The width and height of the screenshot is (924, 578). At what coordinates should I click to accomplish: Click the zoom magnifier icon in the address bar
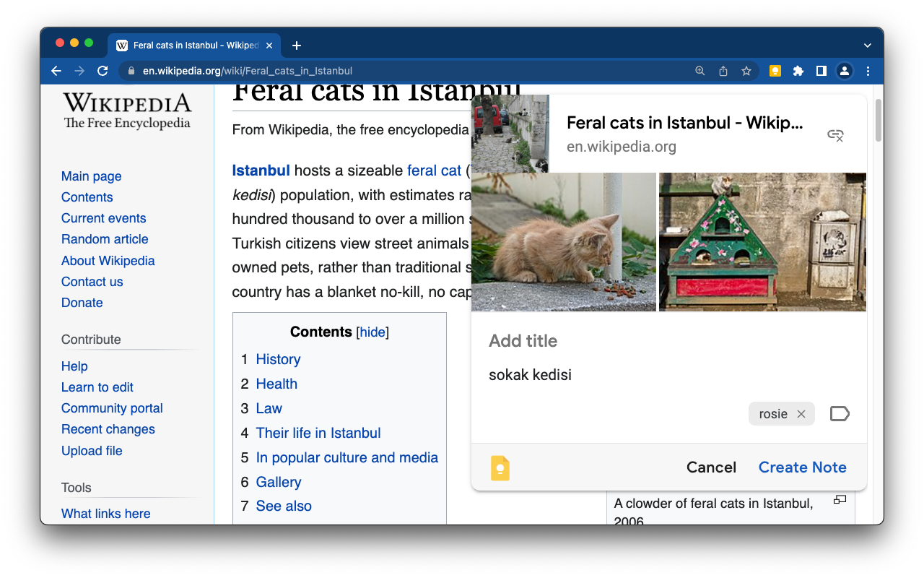click(x=699, y=71)
